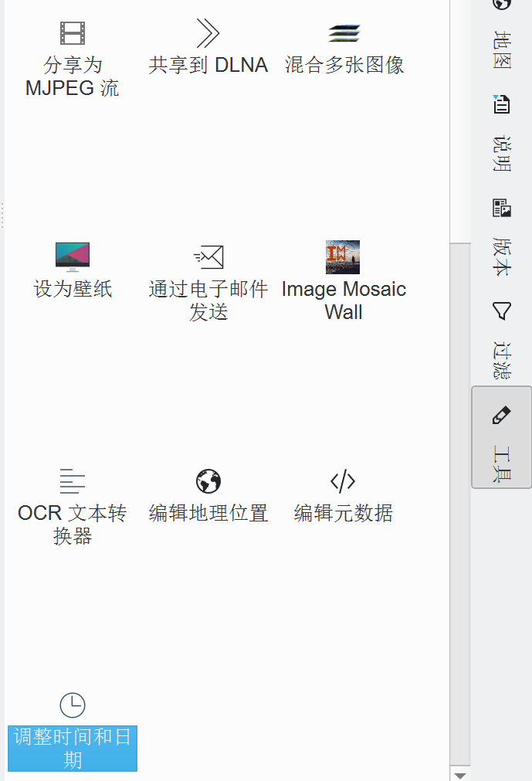Switch to the 版本 sidebar tab
The width and height of the screenshot is (532, 781).
pyautogui.click(x=501, y=241)
